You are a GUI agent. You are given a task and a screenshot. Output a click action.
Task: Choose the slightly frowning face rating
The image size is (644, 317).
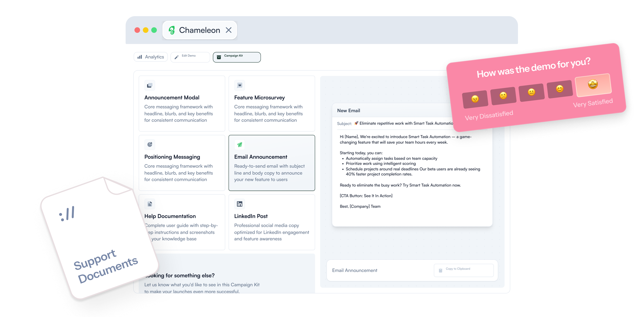503,96
